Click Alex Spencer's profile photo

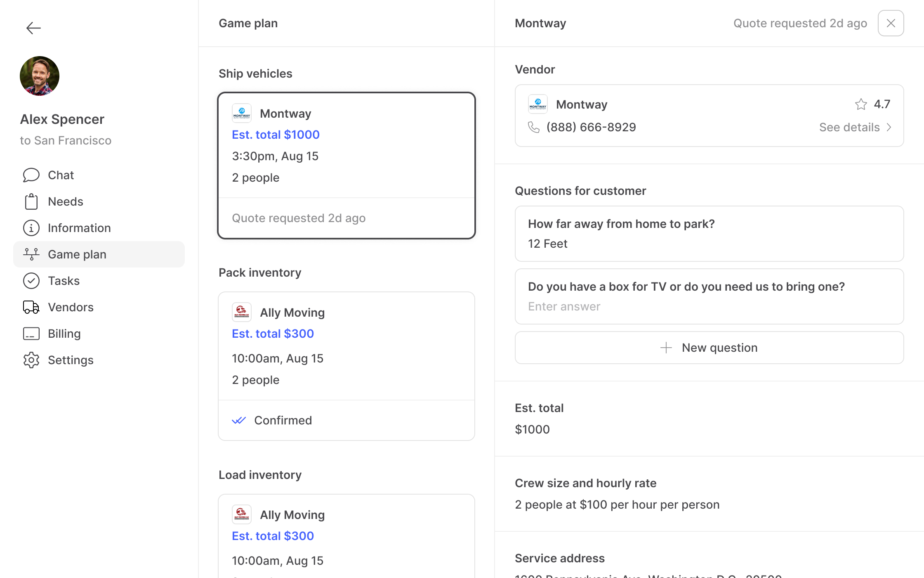tap(40, 76)
